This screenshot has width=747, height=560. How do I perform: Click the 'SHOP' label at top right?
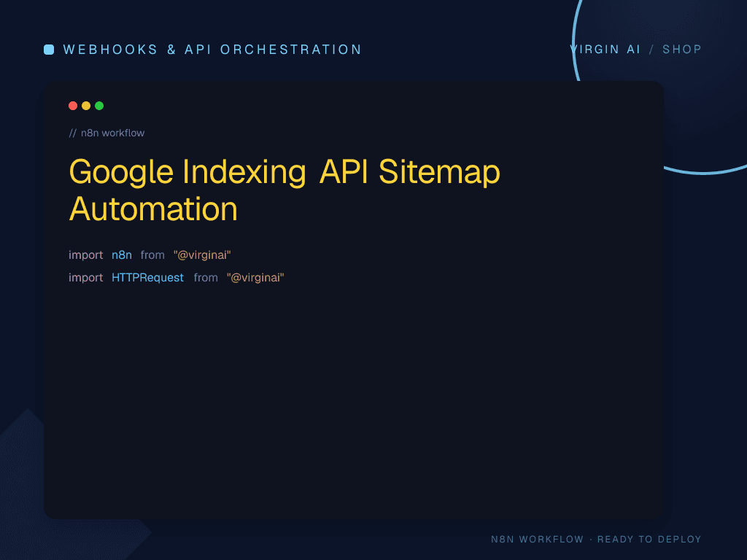[682, 50]
